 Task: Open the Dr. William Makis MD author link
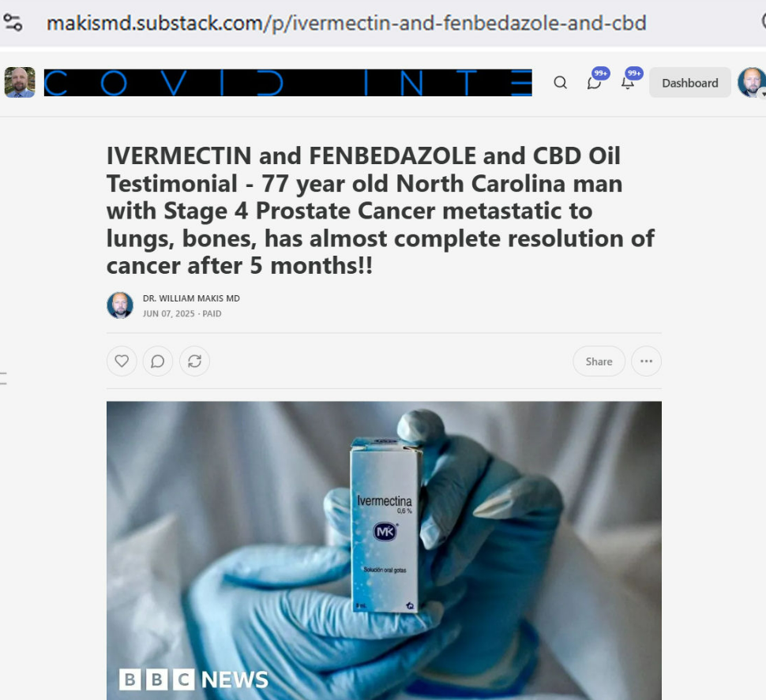[x=191, y=298]
